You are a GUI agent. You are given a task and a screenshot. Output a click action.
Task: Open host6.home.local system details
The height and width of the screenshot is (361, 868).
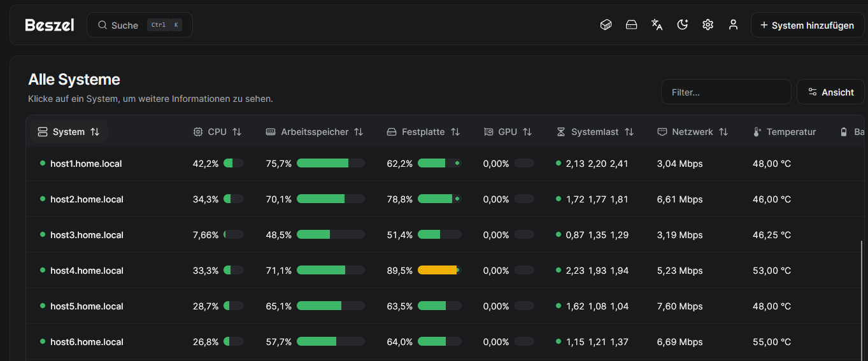pos(87,342)
